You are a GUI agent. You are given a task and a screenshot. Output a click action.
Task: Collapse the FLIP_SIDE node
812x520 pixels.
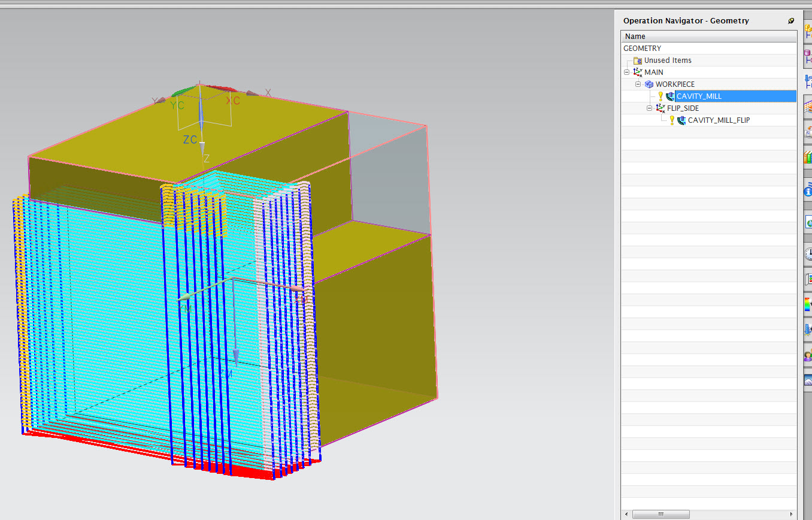pyautogui.click(x=650, y=108)
